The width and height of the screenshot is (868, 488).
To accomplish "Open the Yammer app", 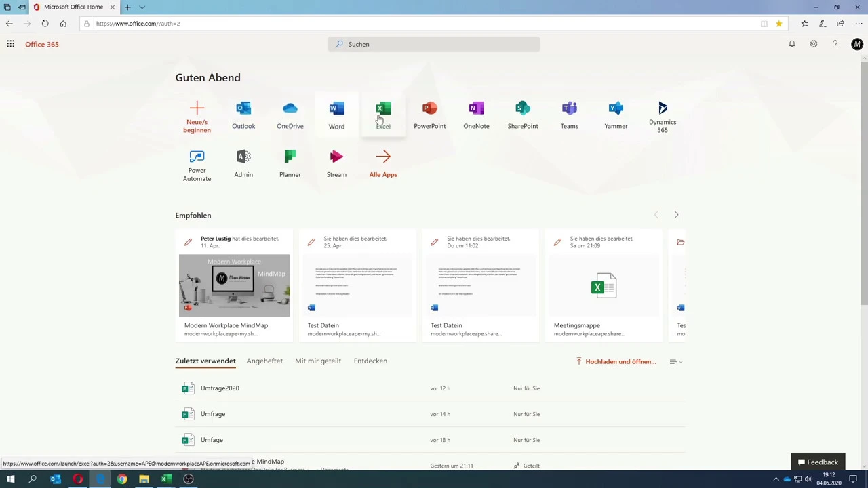I will (x=616, y=115).
